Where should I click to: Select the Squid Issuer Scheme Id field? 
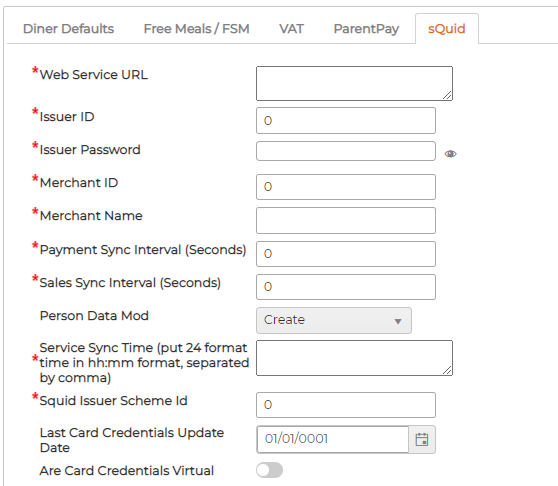point(346,405)
